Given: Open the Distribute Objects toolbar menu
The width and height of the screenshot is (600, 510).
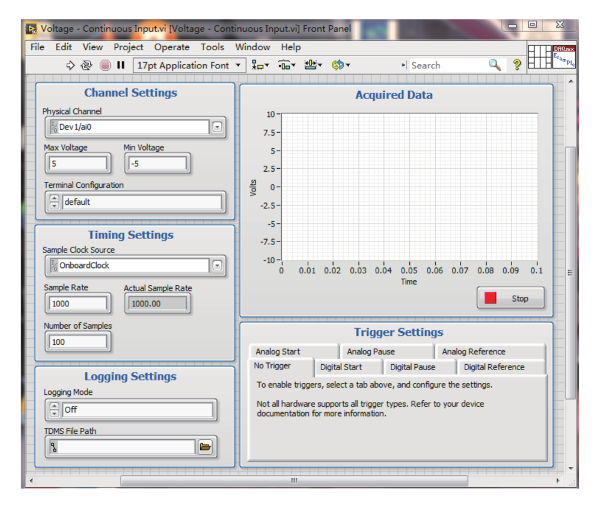Looking at the screenshot, I should pos(287,65).
